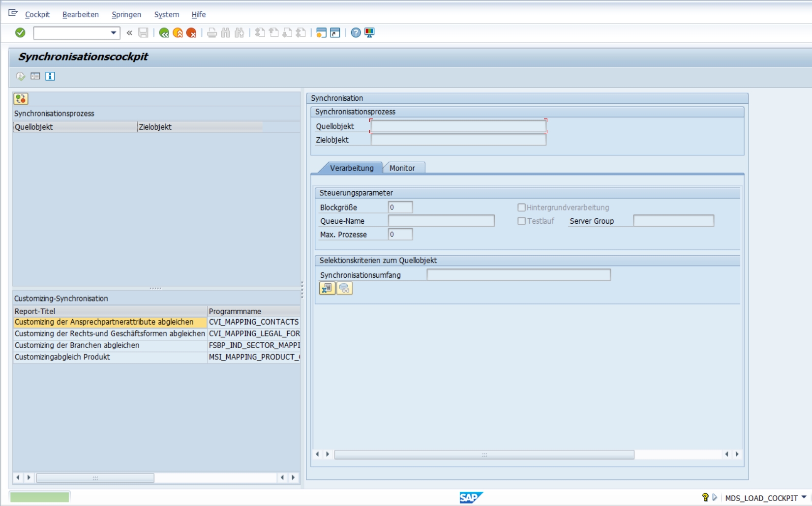This screenshot has width=812, height=506.
Task: Click the greyed display selection icon
Action: pyautogui.click(x=345, y=289)
